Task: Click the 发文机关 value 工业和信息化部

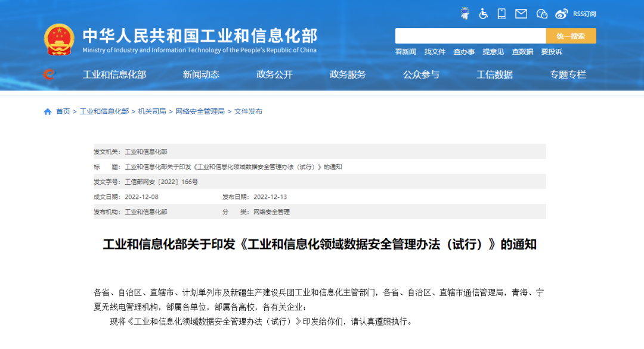Action: [146, 152]
